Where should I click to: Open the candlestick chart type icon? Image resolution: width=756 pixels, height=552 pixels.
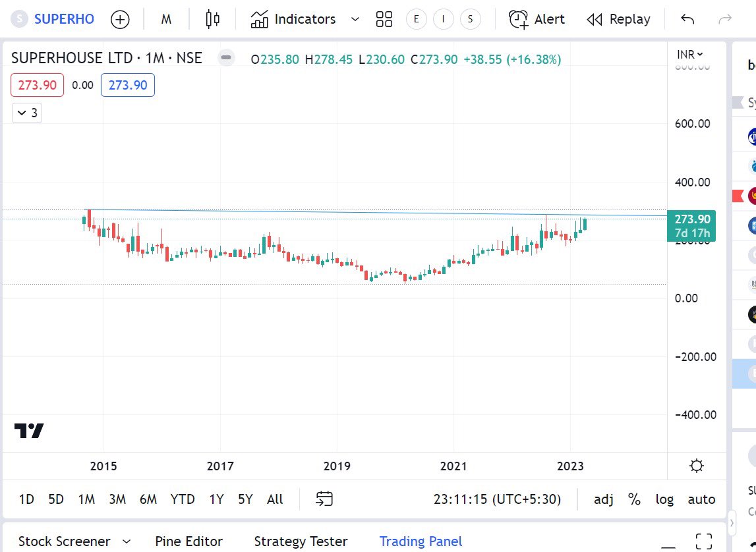pyautogui.click(x=212, y=19)
